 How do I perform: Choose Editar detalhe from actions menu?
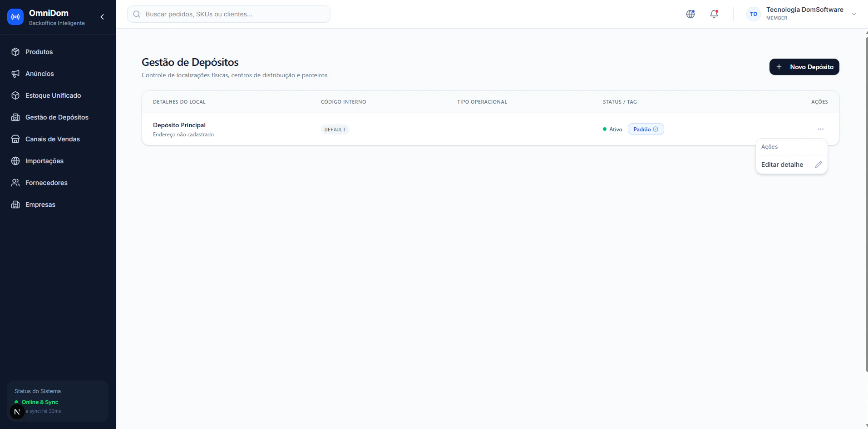point(792,165)
